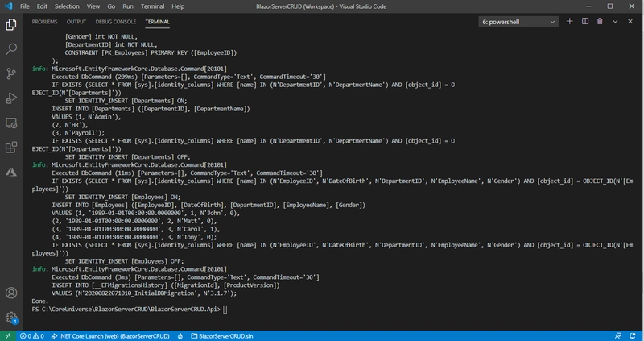Create a new terminal with plus icon

click(570, 22)
